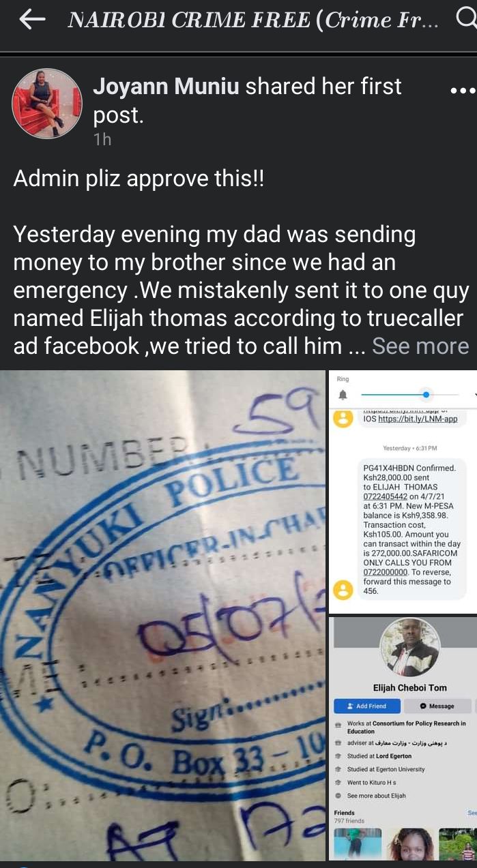
Task: Tap the back arrow icon
Action: coord(32,20)
